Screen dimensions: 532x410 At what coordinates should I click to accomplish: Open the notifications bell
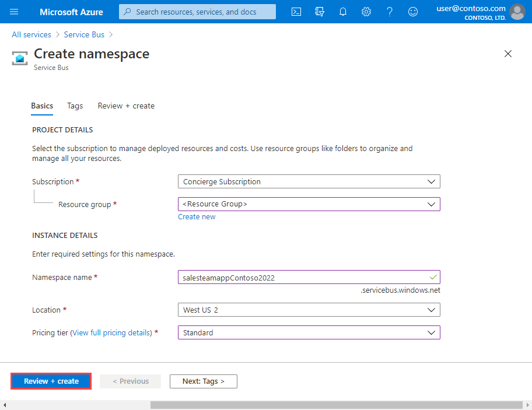[343, 12]
